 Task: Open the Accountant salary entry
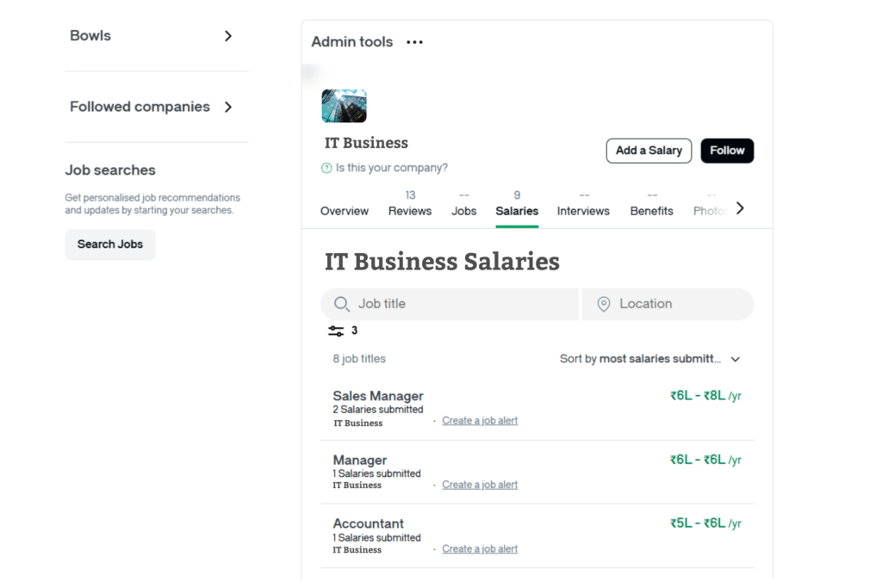pos(369,523)
